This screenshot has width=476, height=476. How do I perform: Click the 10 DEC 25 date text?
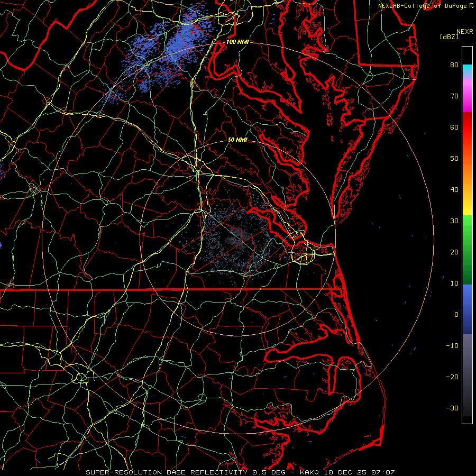point(345,472)
